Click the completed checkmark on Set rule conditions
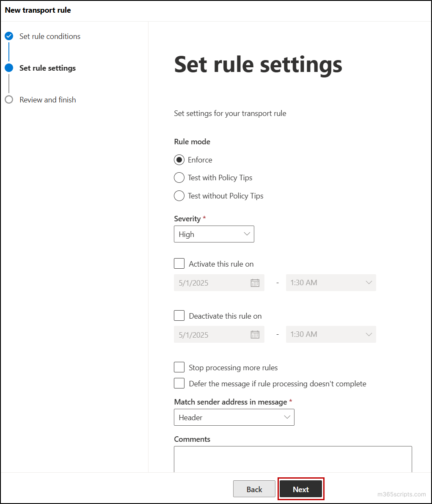This screenshot has width=432, height=504. (x=9, y=36)
